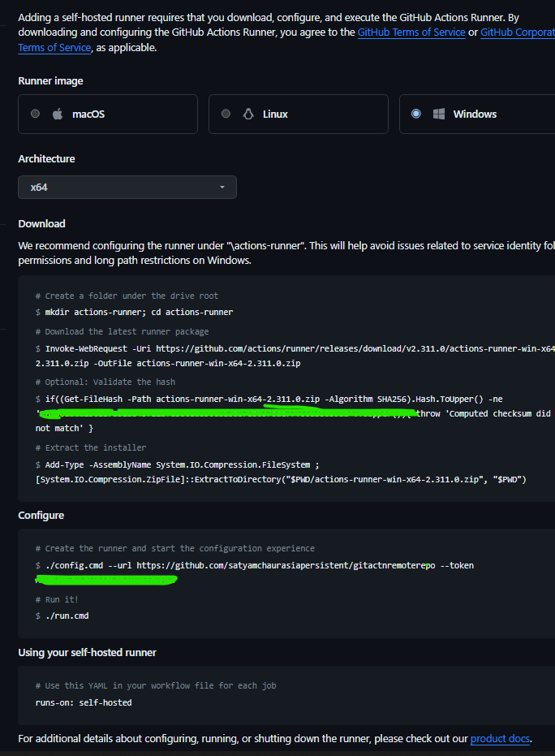Click the Add-Type -AssemblyName command line

coord(182,464)
